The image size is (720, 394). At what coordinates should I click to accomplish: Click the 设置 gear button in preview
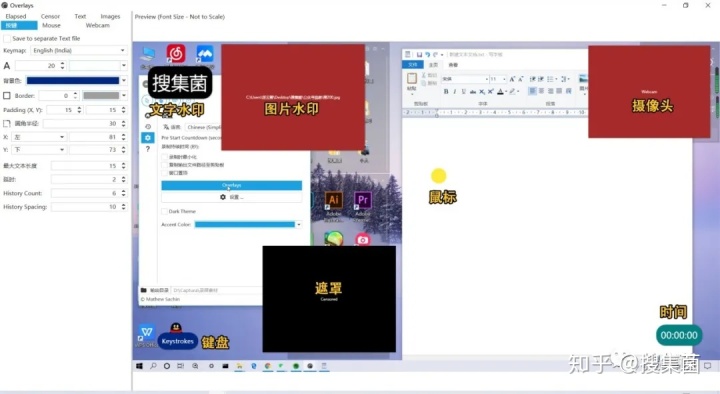(231, 197)
